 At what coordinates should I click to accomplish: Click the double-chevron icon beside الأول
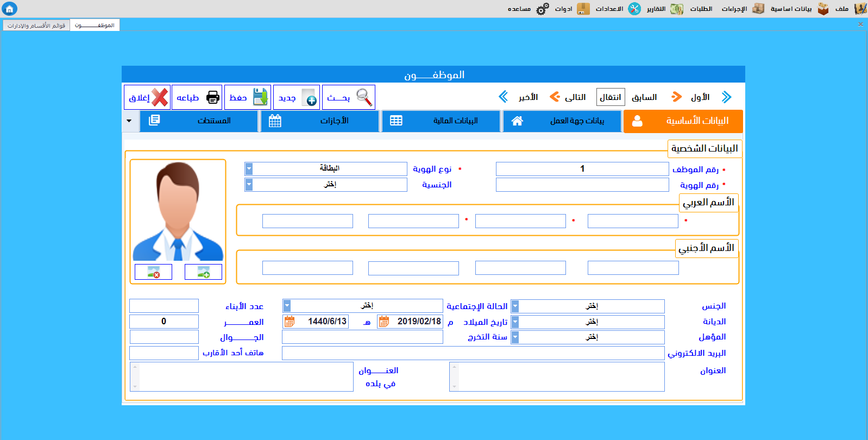(727, 97)
